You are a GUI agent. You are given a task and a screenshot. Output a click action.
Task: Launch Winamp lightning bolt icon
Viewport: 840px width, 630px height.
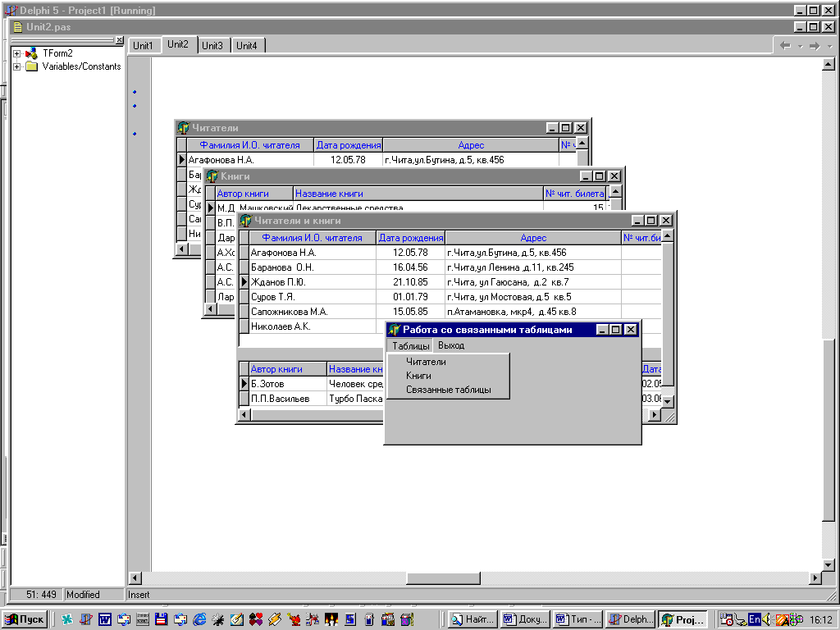[274, 619]
